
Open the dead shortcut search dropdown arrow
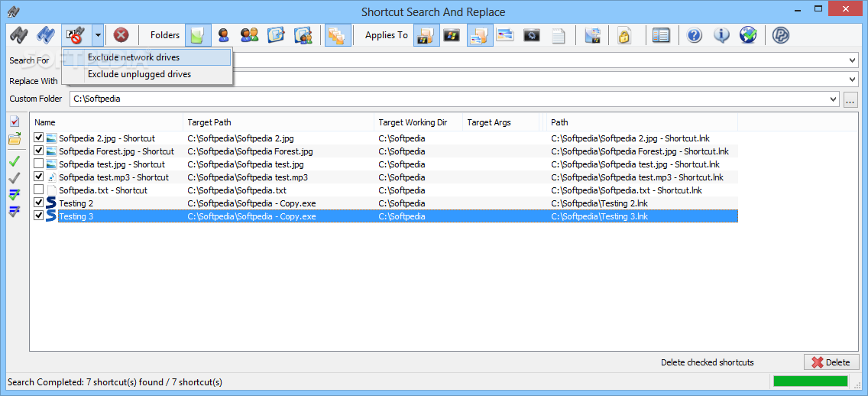(x=98, y=35)
